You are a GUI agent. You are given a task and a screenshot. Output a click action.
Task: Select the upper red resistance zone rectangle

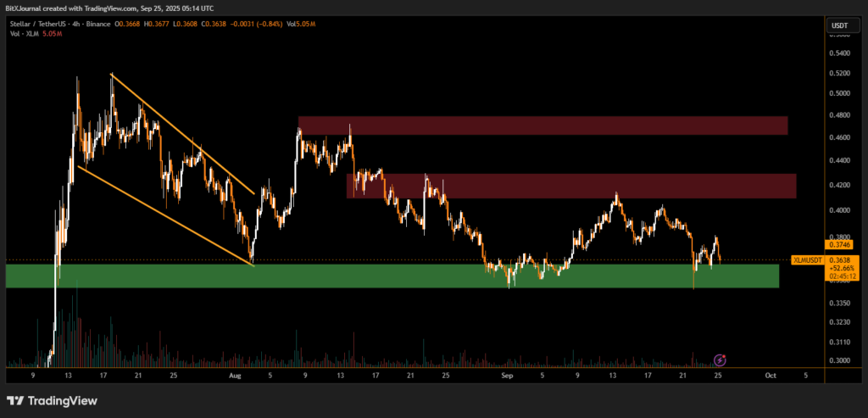pyautogui.click(x=542, y=125)
